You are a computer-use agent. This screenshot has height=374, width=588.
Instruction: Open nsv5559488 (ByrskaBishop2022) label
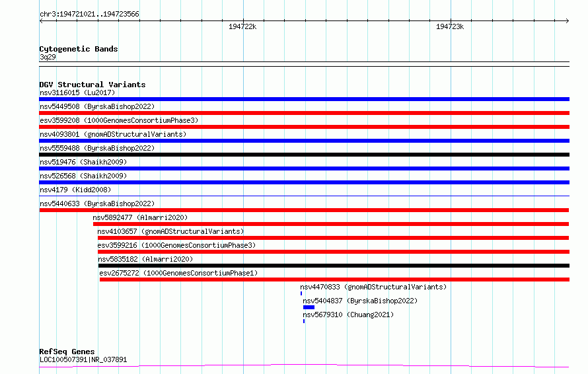(97, 148)
